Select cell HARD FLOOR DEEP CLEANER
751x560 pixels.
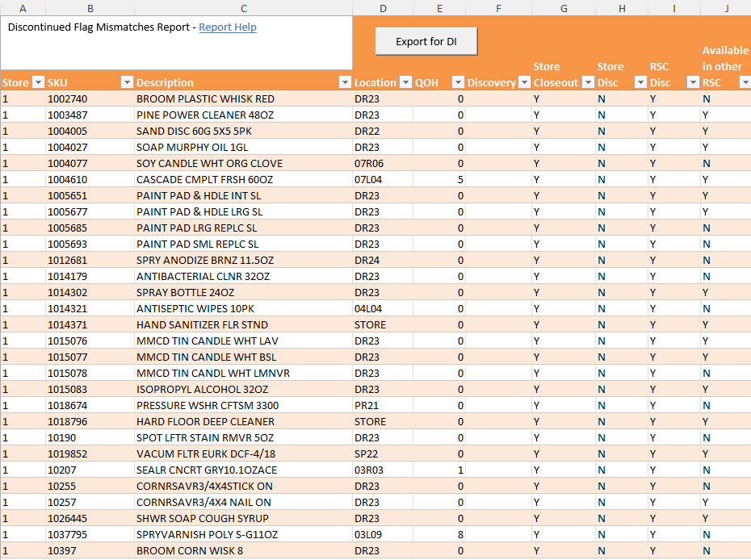pyautogui.click(x=243, y=422)
